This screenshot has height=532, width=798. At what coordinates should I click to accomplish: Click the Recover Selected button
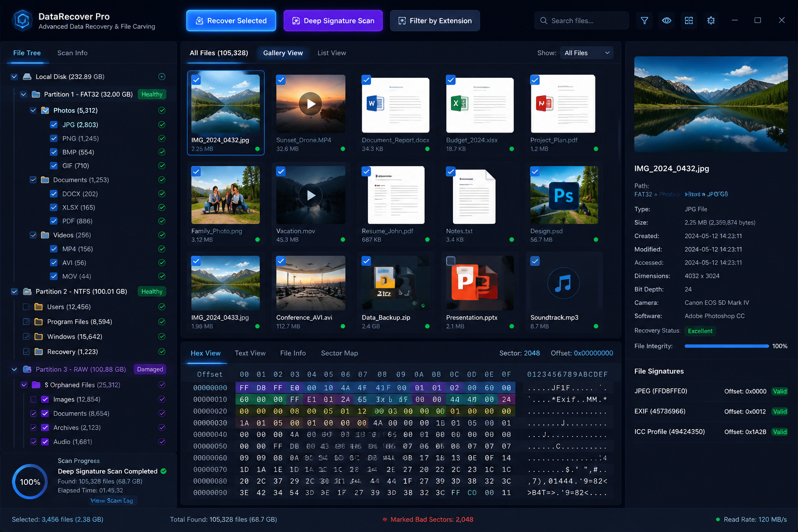231,21
